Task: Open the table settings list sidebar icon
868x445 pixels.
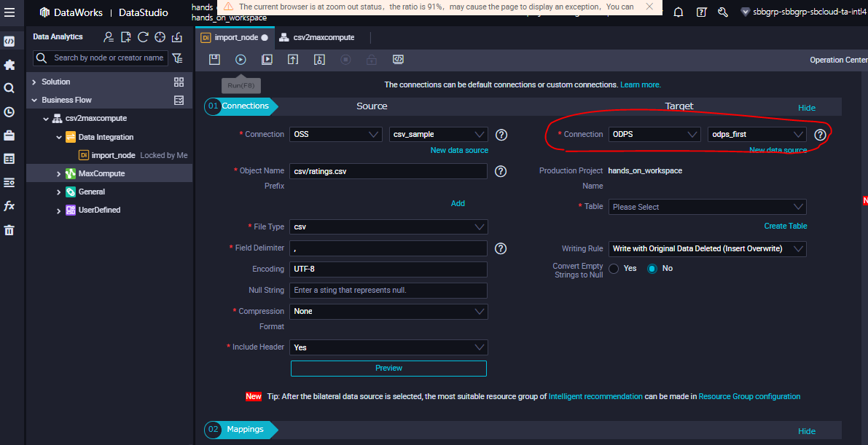Action: coord(9,182)
